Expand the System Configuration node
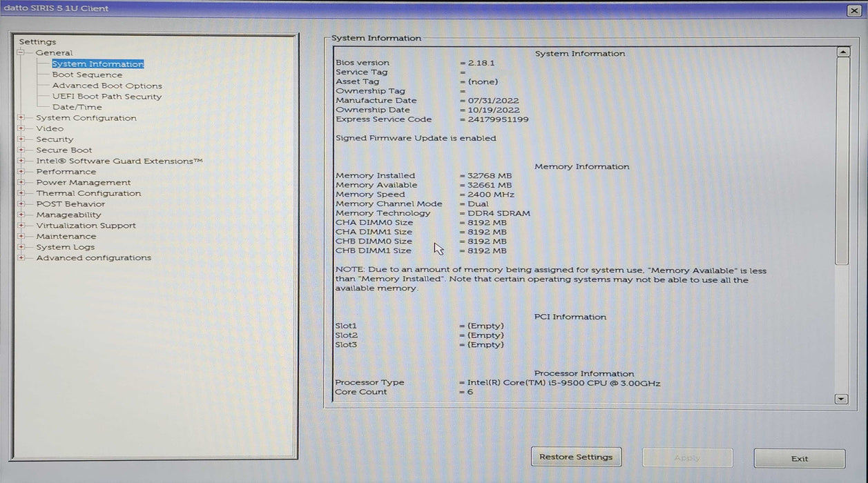 (x=21, y=118)
